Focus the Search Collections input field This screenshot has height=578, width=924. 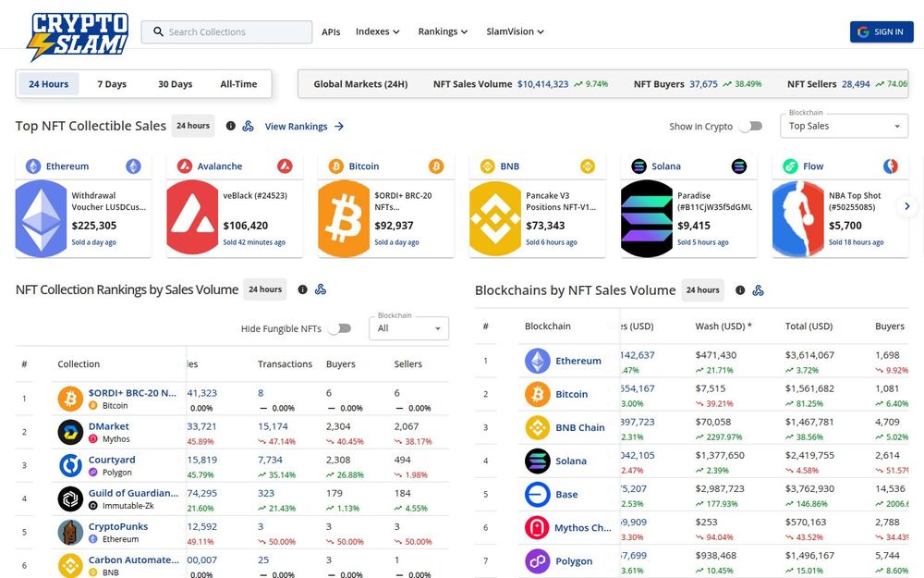point(227,31)
